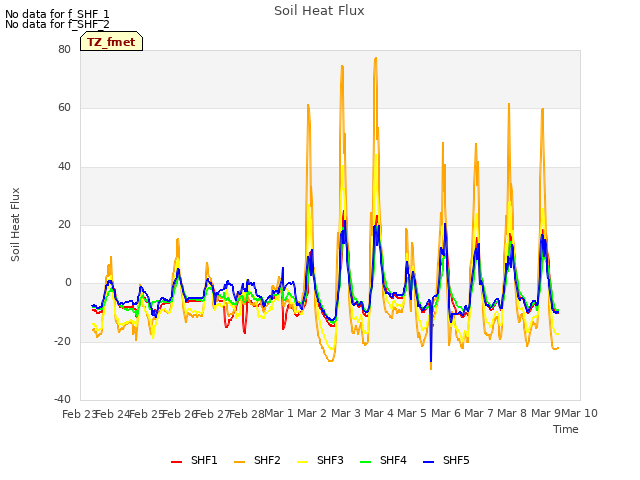Click the y-axis value -40

pyautogui.click(x=63, y=399)
